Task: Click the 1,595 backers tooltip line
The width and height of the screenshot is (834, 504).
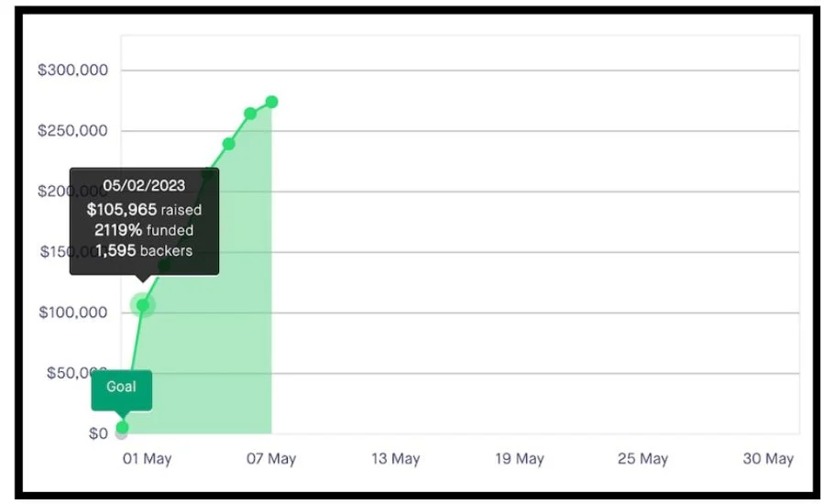Action: 144,250
